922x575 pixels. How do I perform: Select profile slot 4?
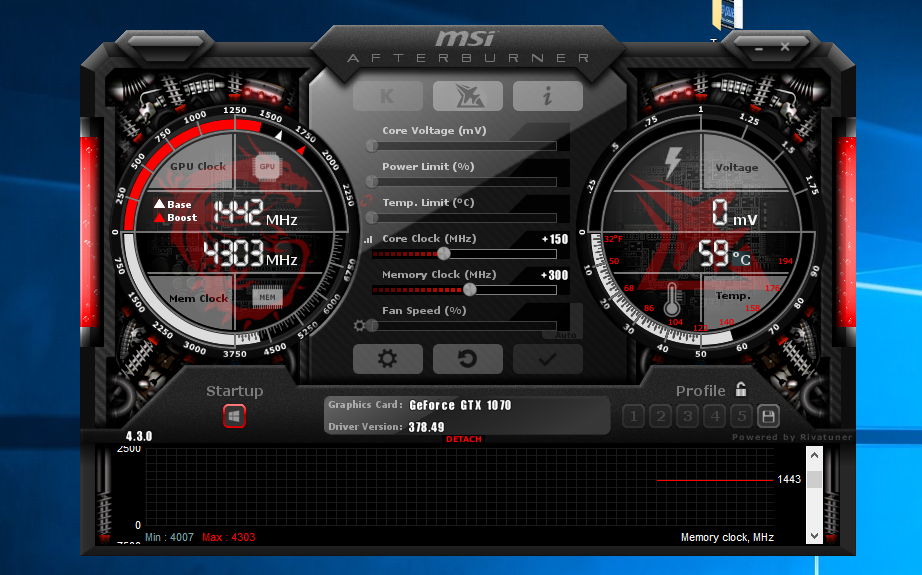point(714,417)
